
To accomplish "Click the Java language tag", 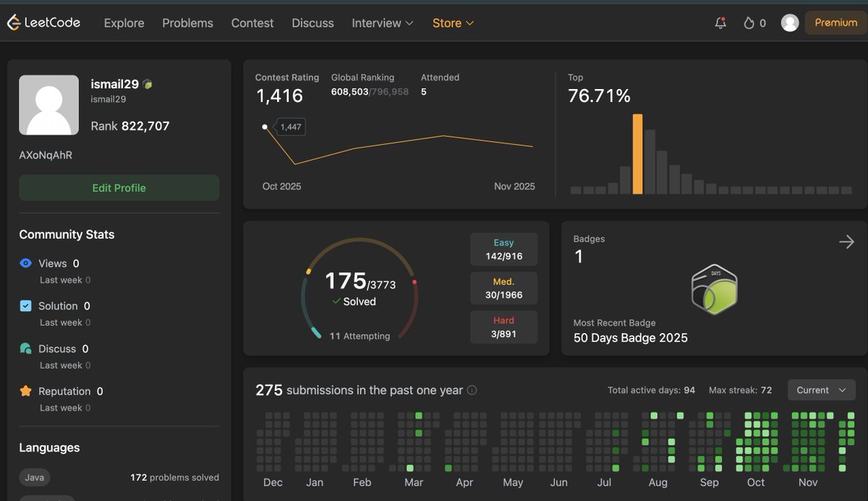I will [x=35, y=477].
